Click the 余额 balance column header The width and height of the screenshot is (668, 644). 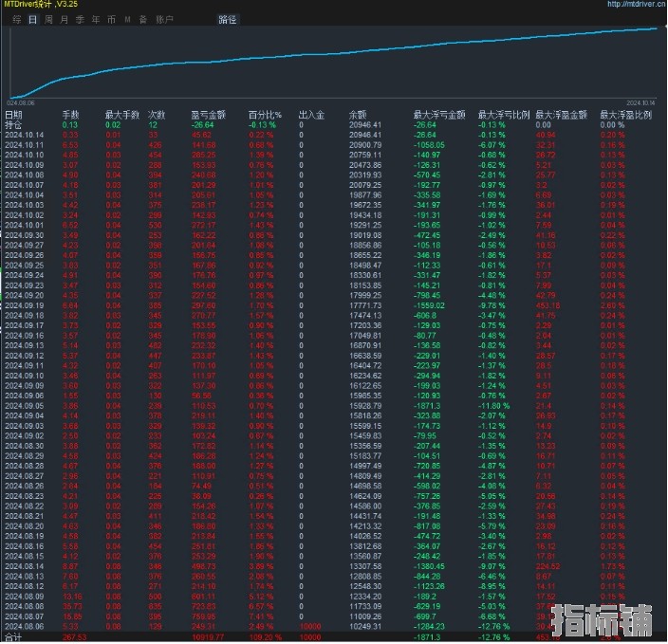coord(357,115)
